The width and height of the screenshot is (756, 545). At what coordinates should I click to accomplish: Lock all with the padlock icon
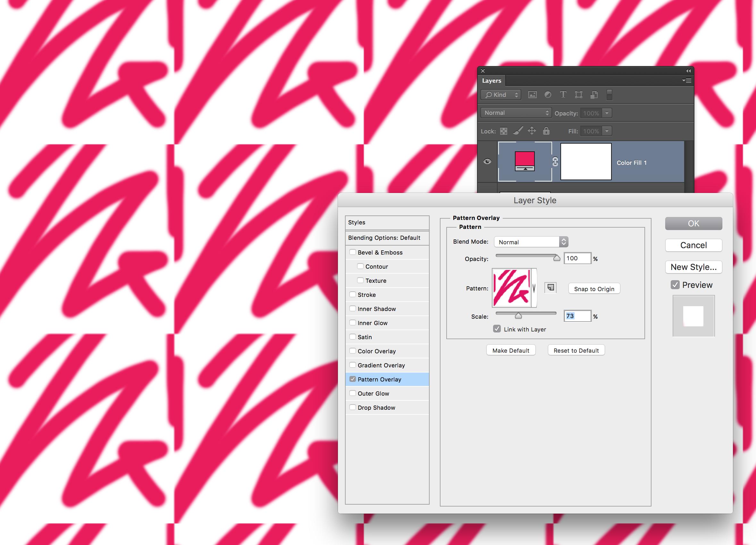[x=546, y=131]
